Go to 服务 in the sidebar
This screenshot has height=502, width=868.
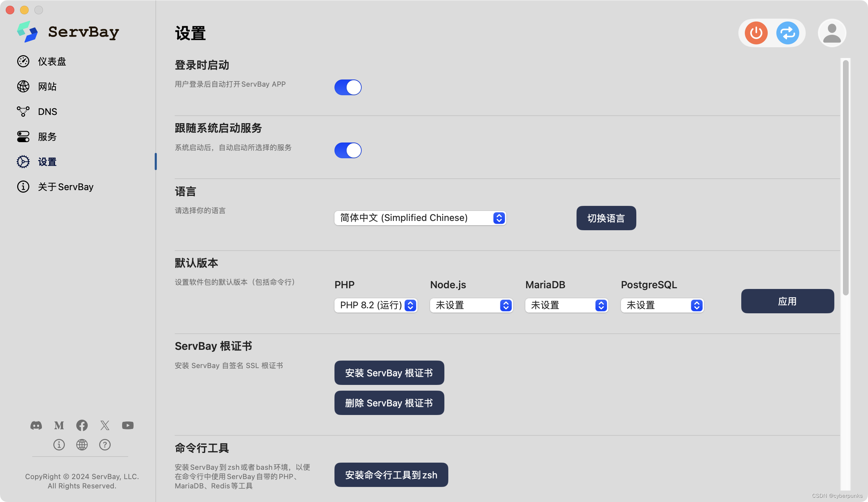[x=47, y=137]
